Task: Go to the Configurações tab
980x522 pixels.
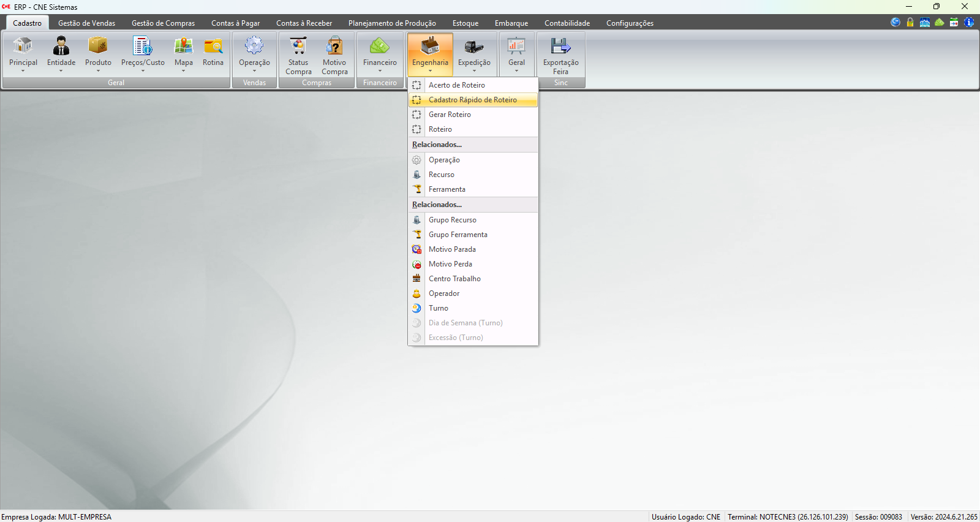Action: tap(630, 23)
